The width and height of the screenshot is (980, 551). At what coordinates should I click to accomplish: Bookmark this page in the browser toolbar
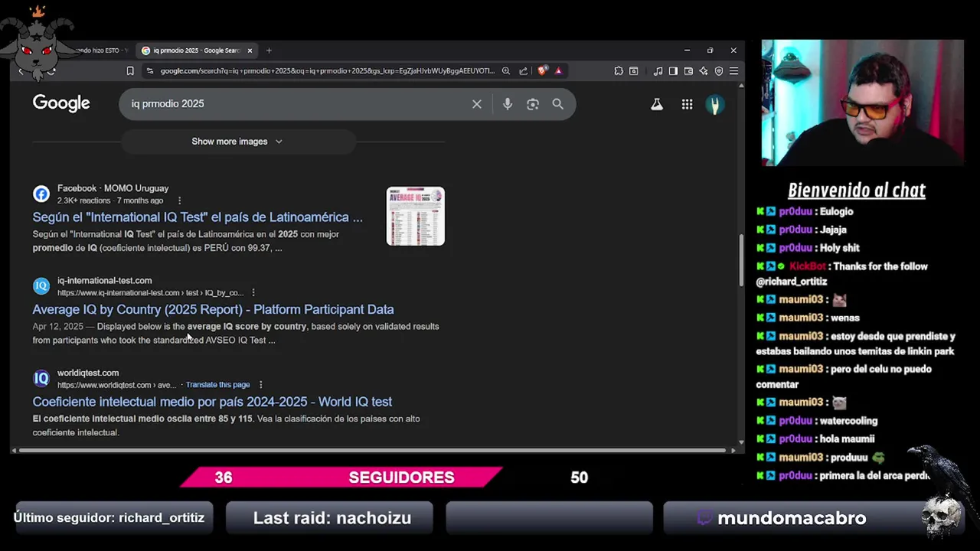pos(130,71)
